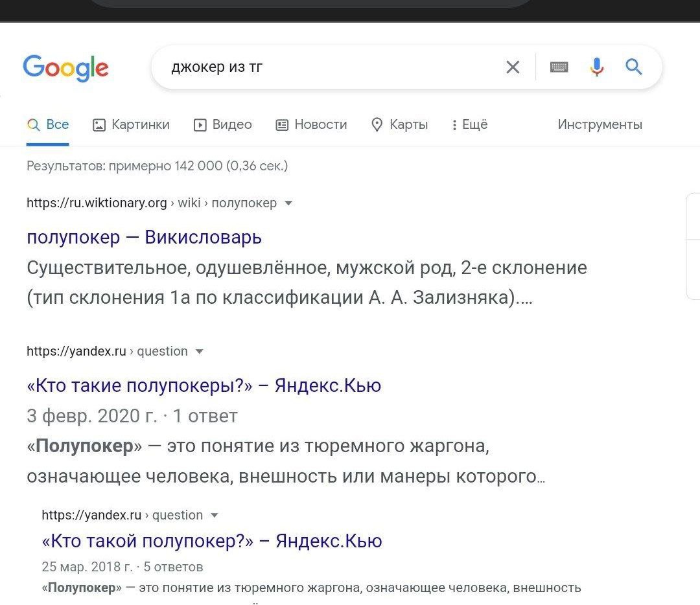Click the Карты location pin icon

(x=377, y=125)
